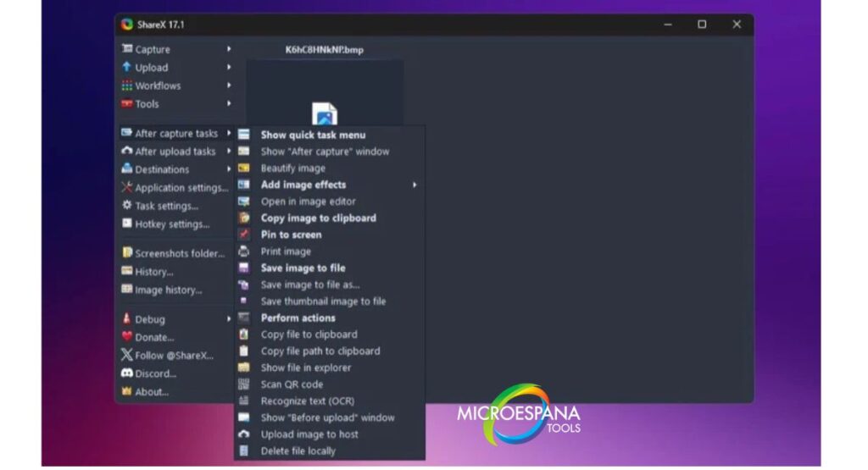Expand the Debug submenu arrow
The height and width of the screenshot is (470, 868).
(x=229, y=318)
